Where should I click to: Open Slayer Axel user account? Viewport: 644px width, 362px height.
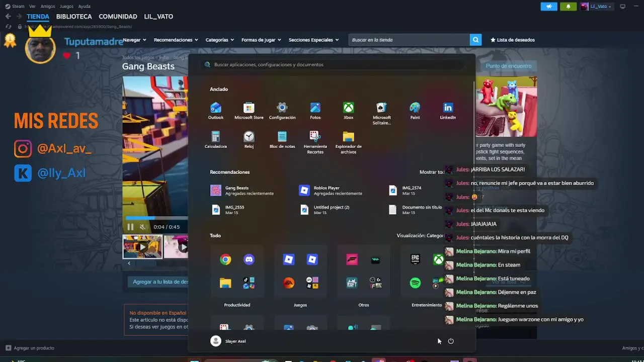pyautogui.click(x=228, y=341)
